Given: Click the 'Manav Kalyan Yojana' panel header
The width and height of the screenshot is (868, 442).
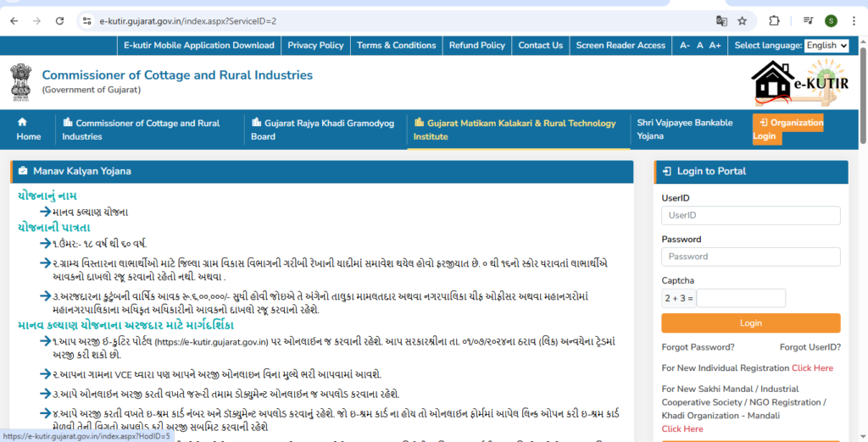Looking at the screenshot, I should (321, 172).
